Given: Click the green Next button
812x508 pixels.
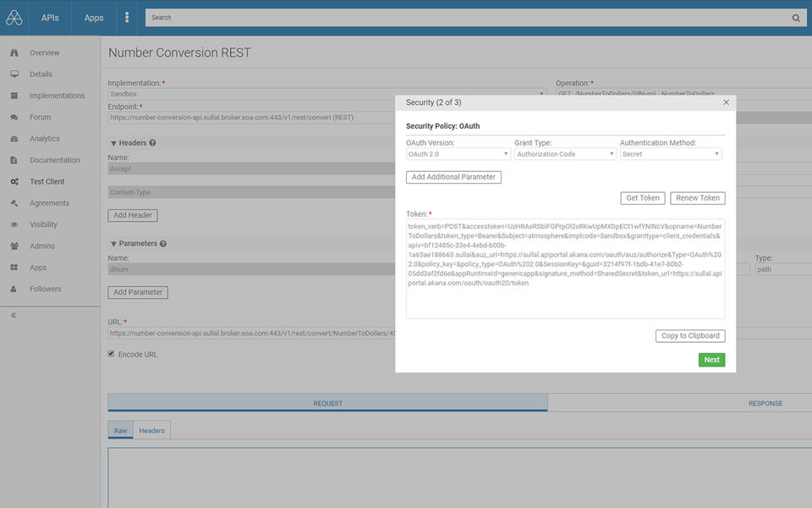Looking at the screenshot, I should (x=711, y=360).
